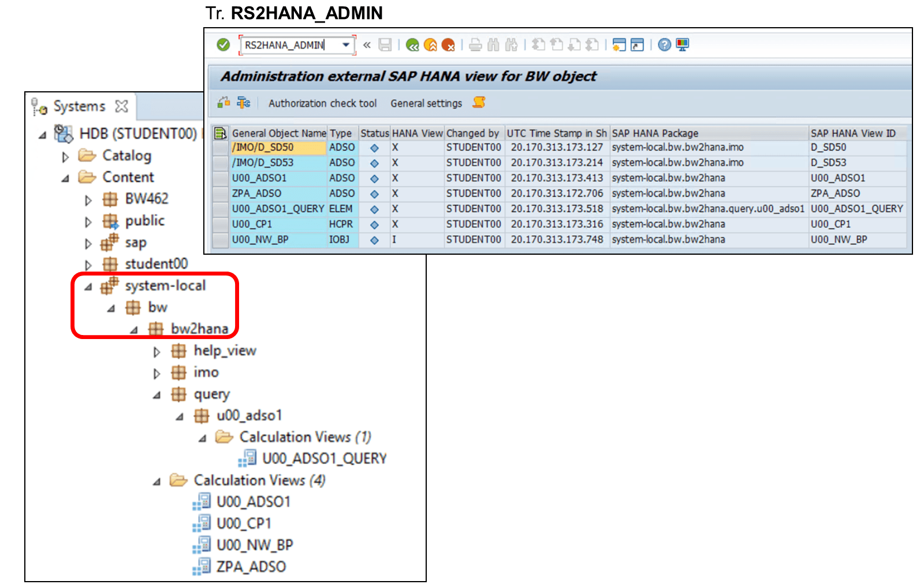Screen dimensions: 924x588
Task: Open the transaction command field dropdown arrow
Action: [x=346, y=44]
